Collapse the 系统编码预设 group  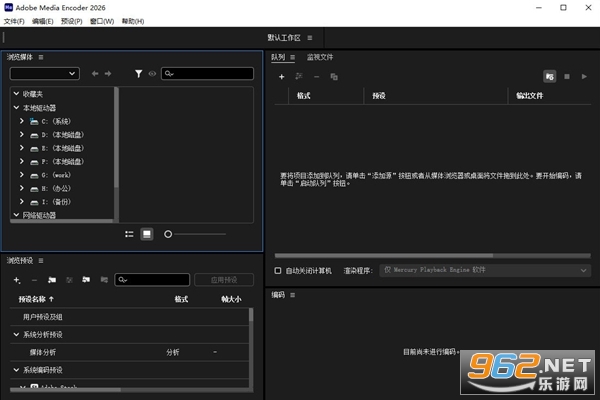point(16,370)
